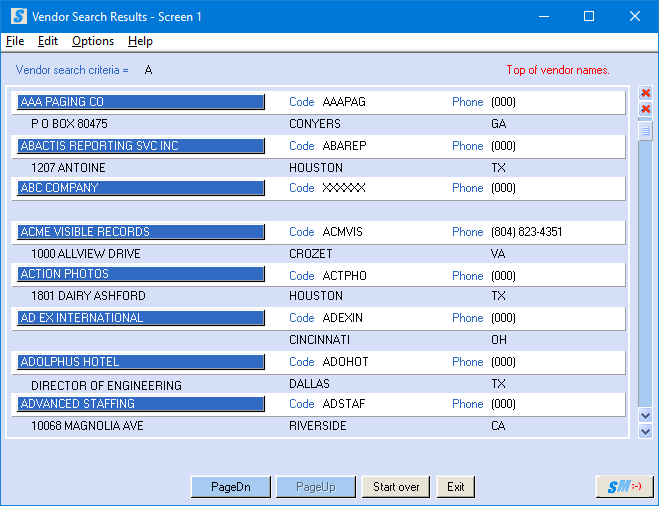Image resolution: width=659 pixels, height=506 pixels.
Task: Click city CONYERS
Action: point(315,124)
